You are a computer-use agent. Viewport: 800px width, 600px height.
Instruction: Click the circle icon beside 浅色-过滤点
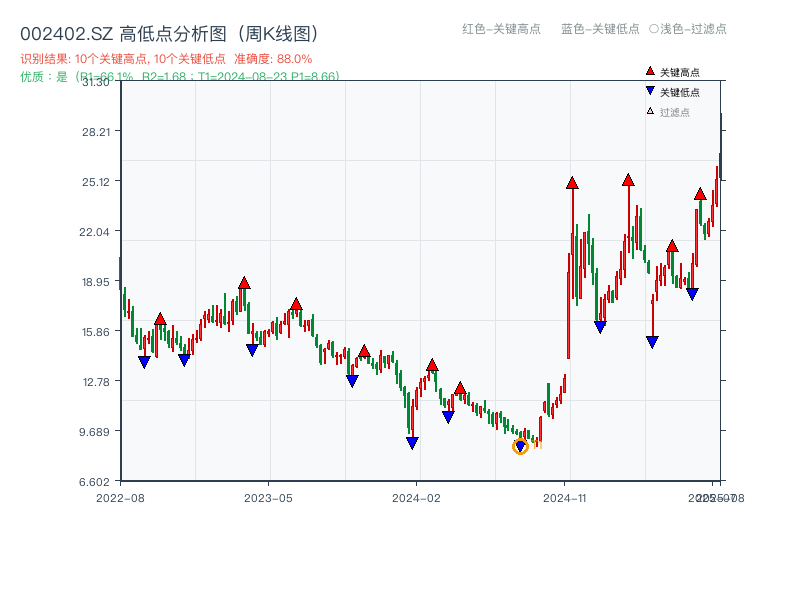[654, 29]
